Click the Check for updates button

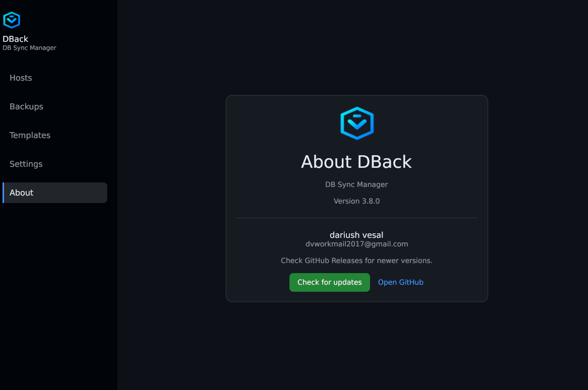330,282
